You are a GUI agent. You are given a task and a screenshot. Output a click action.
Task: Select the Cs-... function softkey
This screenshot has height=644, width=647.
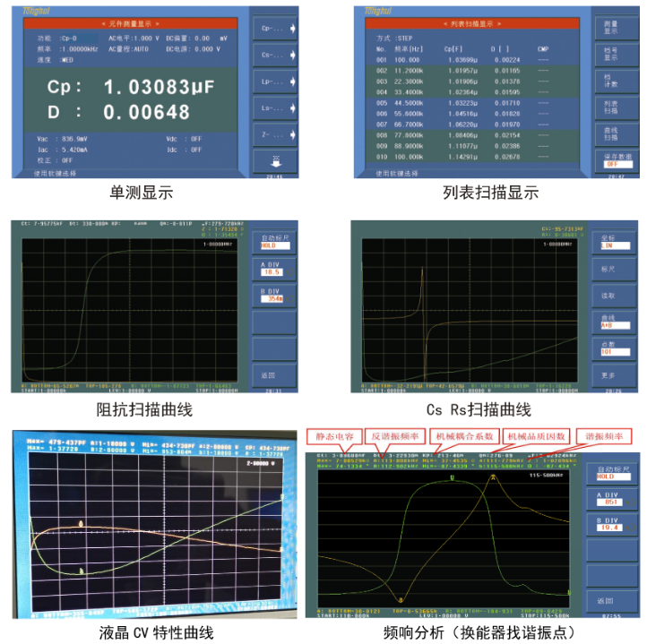(275, 55)
